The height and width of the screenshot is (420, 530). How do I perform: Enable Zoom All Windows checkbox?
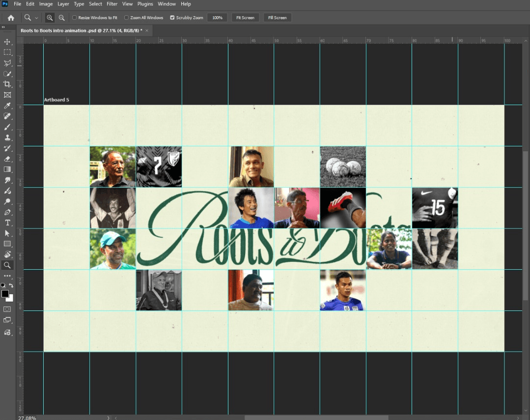coord(126,18)
